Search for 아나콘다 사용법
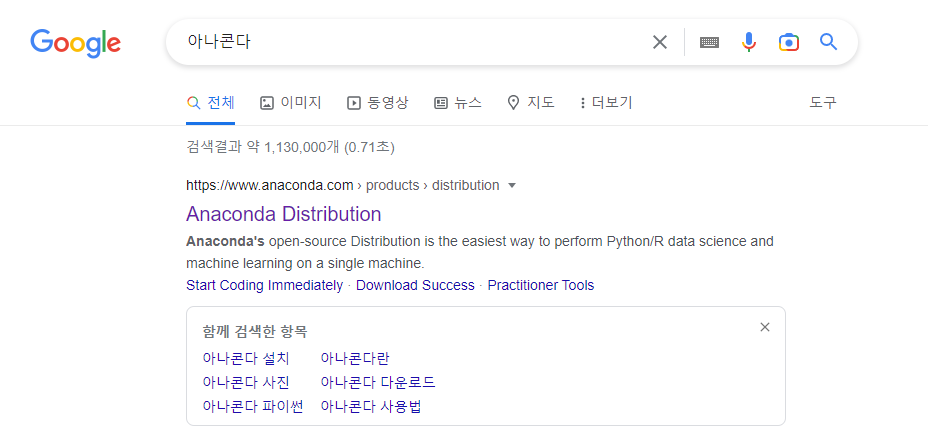 (370, 406)
